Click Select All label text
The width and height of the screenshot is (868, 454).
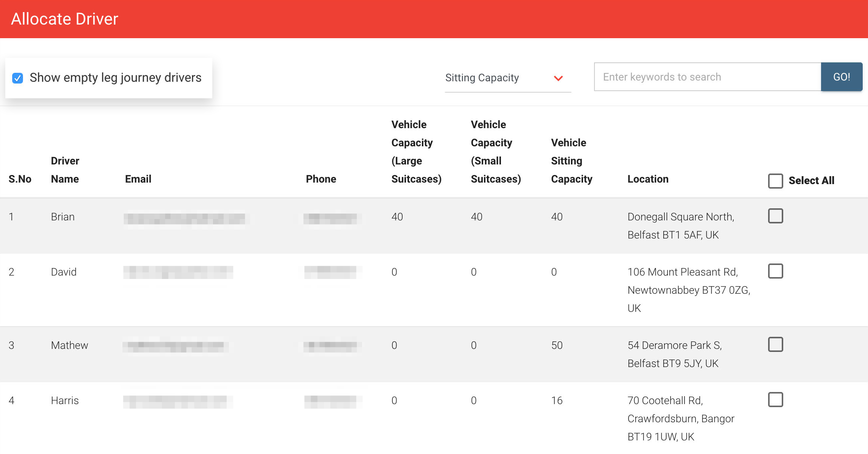click(811, 181)
